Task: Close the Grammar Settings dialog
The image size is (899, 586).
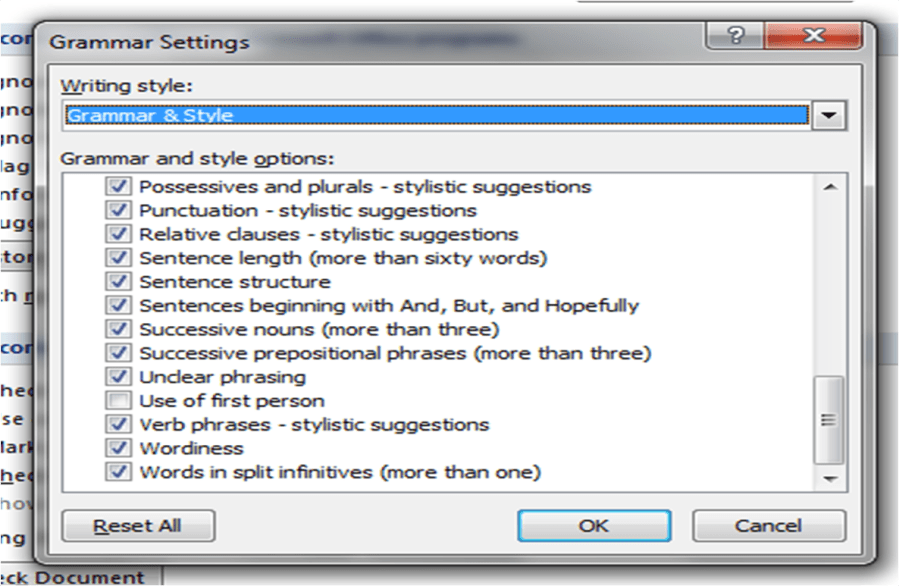Action: 814,37
